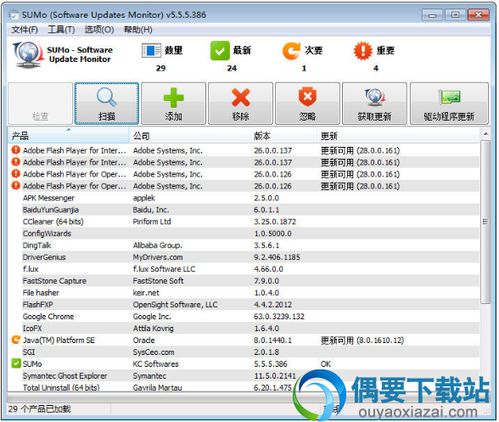This screenshot has width=499, height=422.
Task: Select the DriverGenius row
Action: tap(244, 257)
